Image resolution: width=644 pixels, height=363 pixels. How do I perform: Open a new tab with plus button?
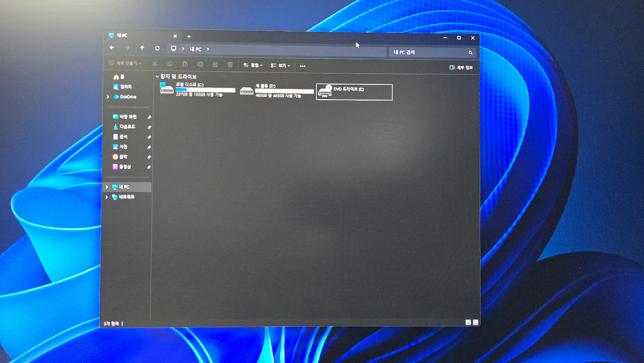(189, 37)
